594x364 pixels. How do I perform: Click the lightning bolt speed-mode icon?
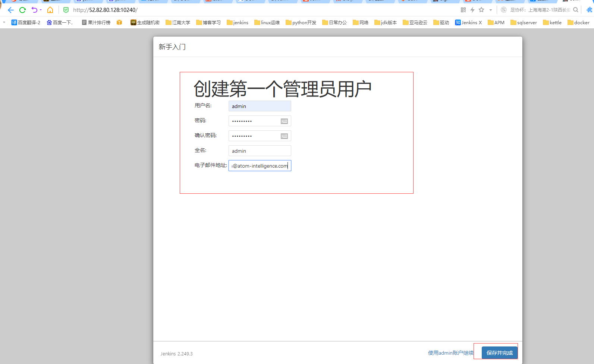pos(472,10)
